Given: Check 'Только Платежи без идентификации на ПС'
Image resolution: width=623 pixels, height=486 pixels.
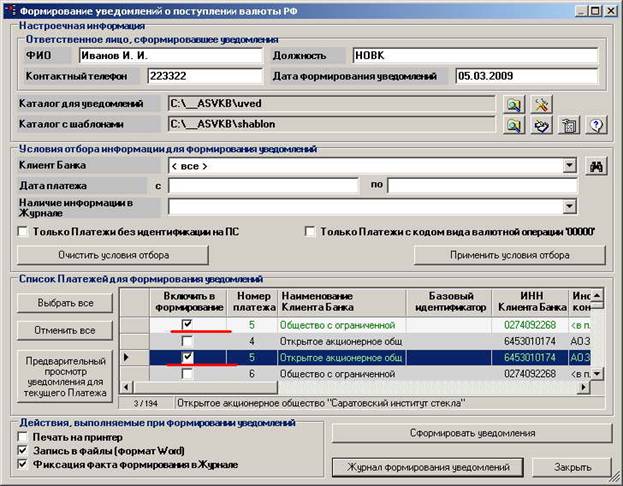Looking at the screenshot, I should 24,231.
